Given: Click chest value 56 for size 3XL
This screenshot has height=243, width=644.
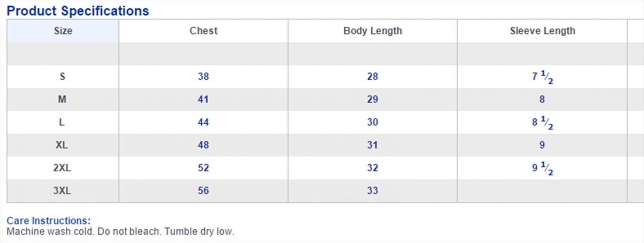Looking at the screenshot, I should click(x=203, y=190).
